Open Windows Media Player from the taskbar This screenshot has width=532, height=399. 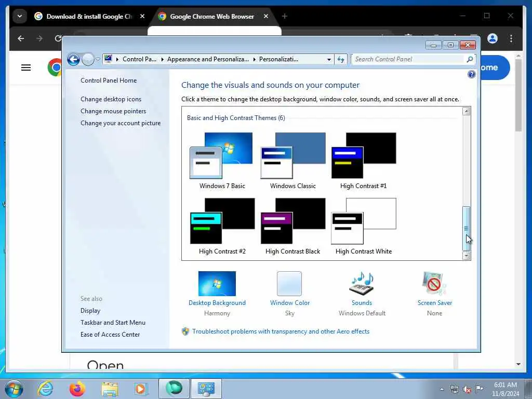[141, 389]
